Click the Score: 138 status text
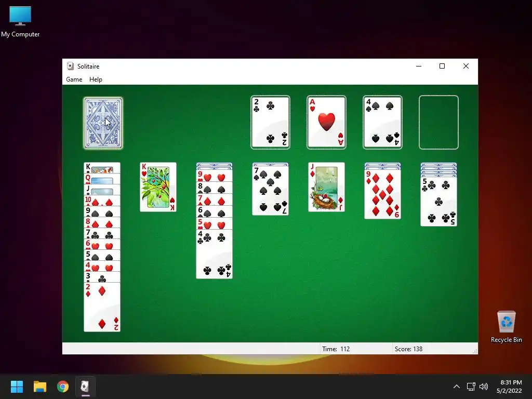 pos(408,349)
